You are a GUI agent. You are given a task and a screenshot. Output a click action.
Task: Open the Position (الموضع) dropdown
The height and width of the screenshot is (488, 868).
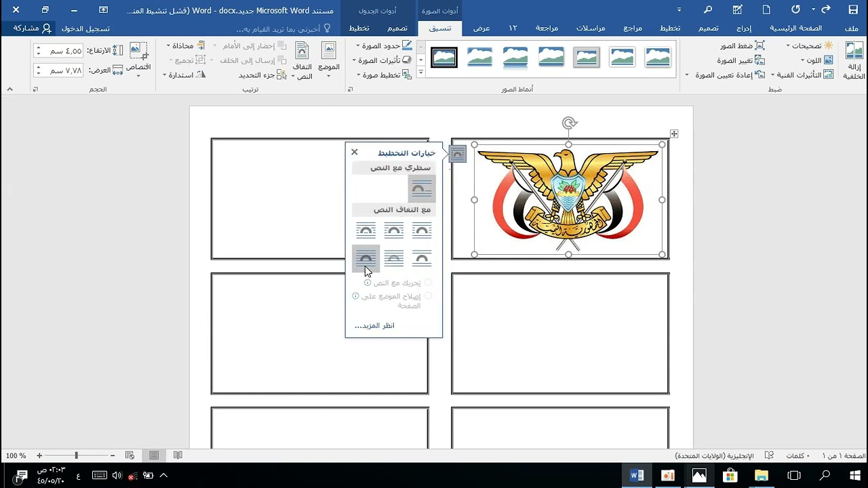pos(329,60)
